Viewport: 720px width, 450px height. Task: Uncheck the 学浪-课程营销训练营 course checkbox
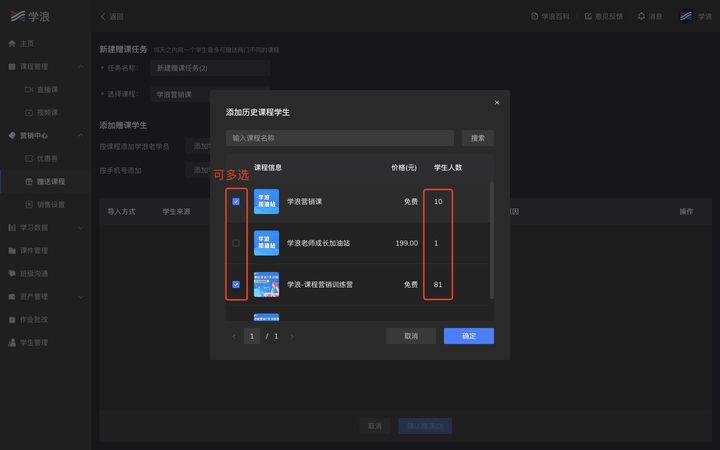click(x=236, y=285)
